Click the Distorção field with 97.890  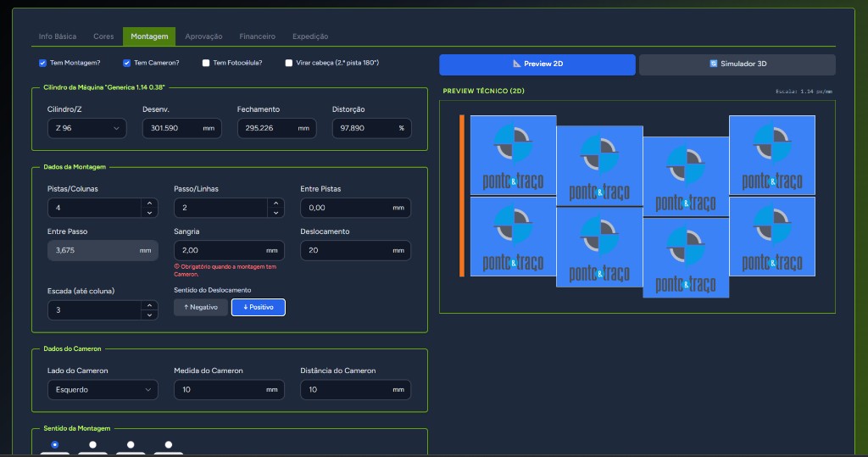(x=372, y=128)
